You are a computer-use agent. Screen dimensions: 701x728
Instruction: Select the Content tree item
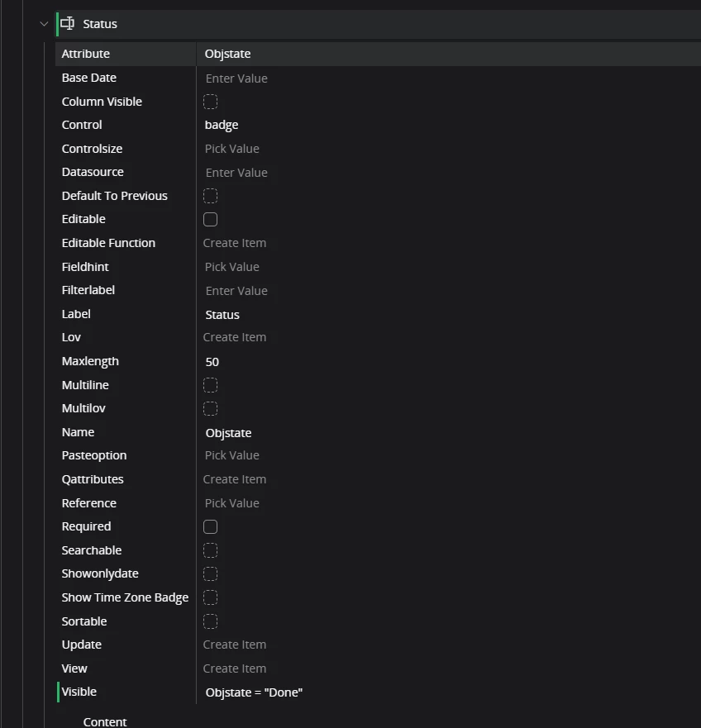[105, 721]
